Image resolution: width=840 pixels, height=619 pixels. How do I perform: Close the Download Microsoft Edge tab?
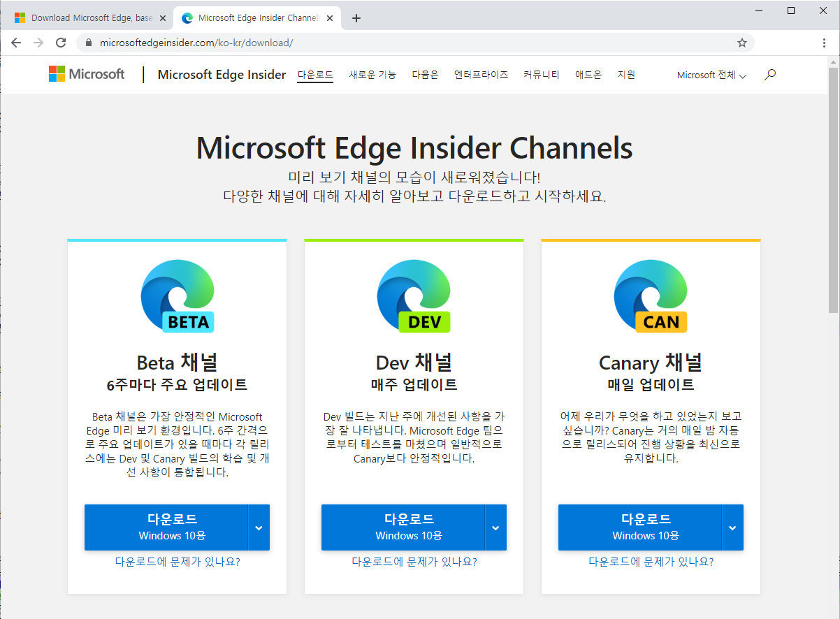(x=163, y=18)
